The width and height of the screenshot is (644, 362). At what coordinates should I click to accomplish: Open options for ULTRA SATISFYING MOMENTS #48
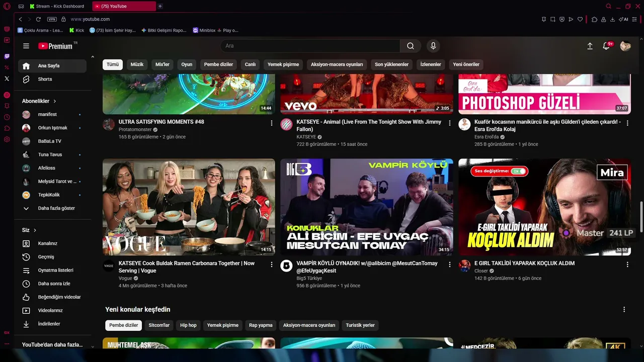[x=272, y=123]
